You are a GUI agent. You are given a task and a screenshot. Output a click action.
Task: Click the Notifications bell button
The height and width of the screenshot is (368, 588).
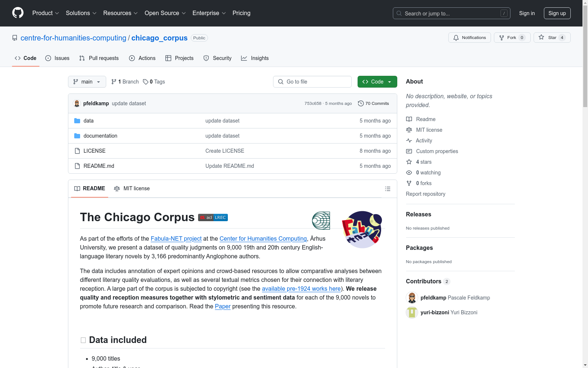pyautogui.click(x=469, y=38)
